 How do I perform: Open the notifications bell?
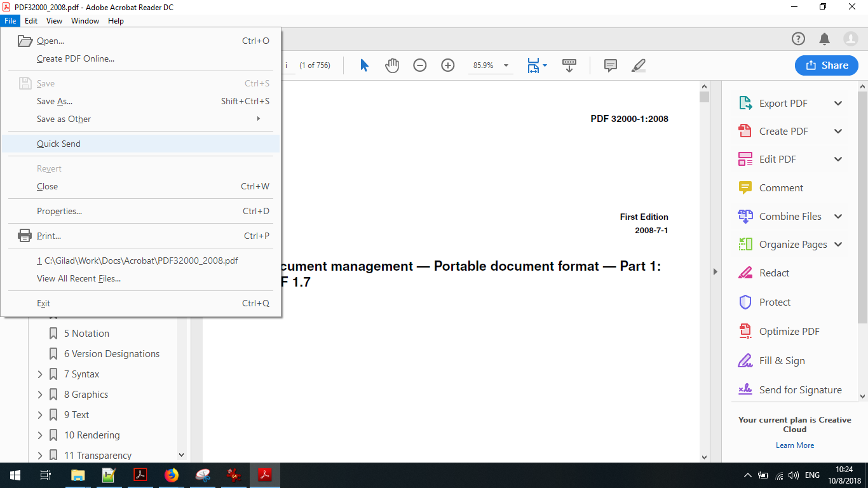pos(825,39)
